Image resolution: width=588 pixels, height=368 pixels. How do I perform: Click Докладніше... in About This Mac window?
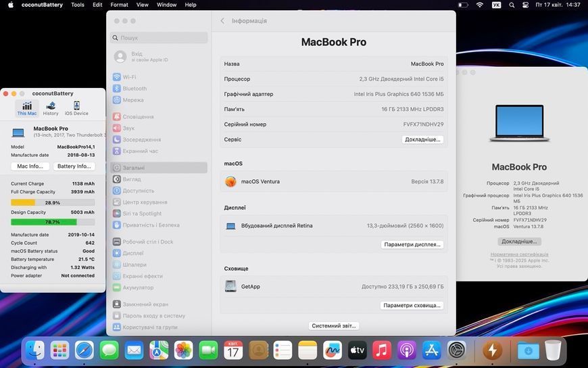point(519,241)
